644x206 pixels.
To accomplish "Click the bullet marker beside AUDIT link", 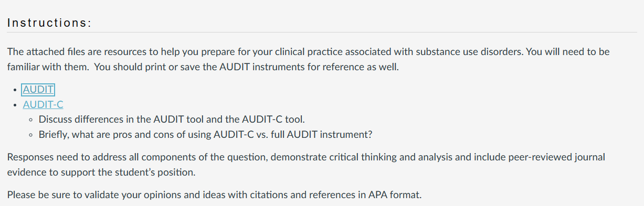I will [x=15, y=90].
